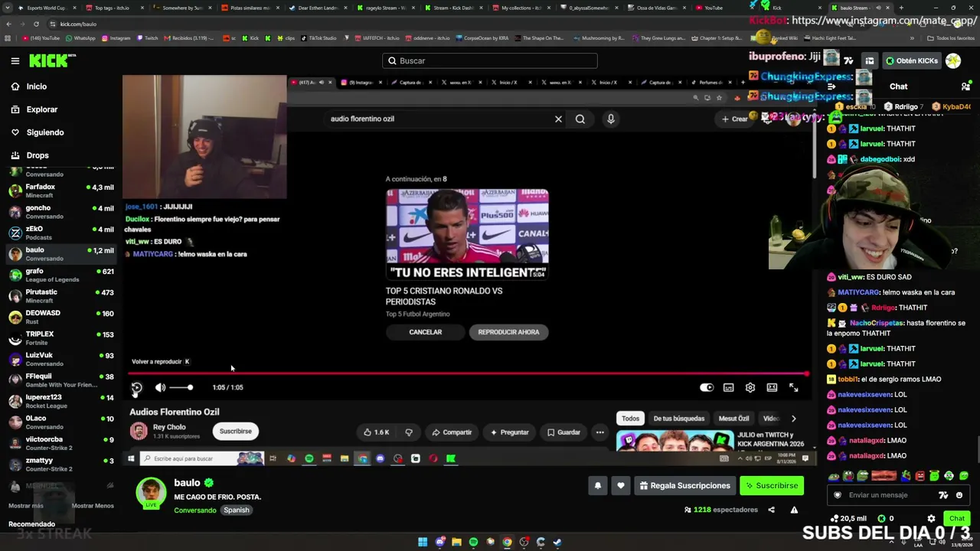This screenshot has width=980, height=551.
Task: Open settings gear in streamed YouTube player
Action: 750,388
